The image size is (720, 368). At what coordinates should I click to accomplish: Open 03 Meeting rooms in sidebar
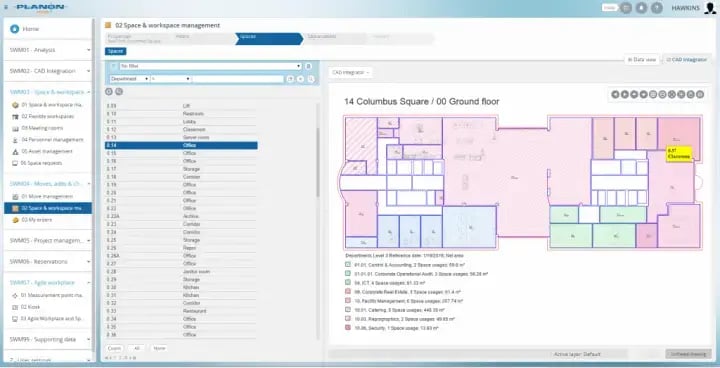(x=42, y=128)
